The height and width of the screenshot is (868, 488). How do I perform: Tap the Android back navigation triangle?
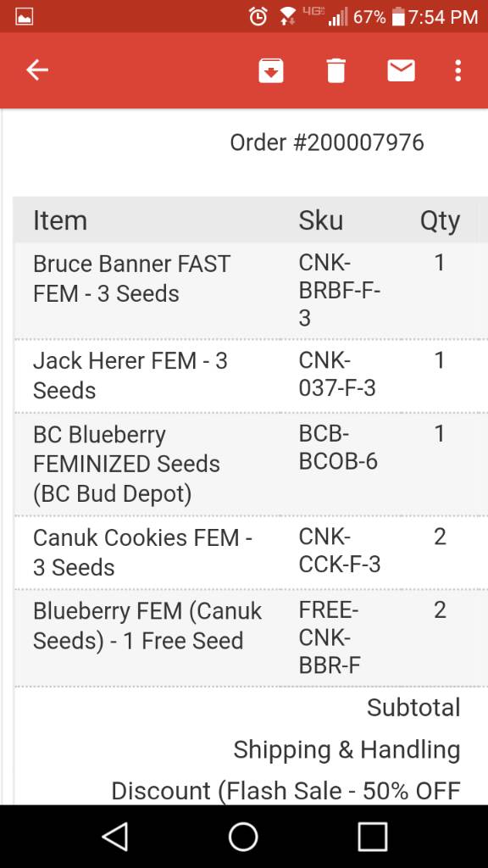115,836
